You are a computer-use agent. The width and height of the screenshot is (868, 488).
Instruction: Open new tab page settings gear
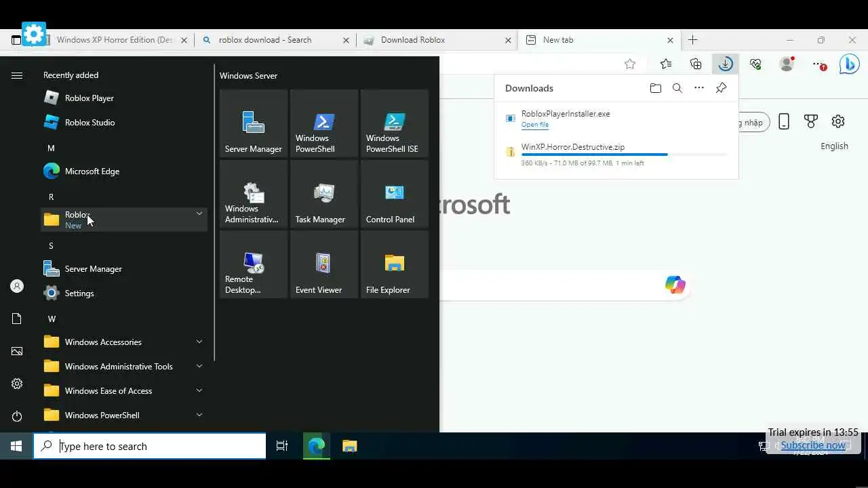tap(838, 122)
